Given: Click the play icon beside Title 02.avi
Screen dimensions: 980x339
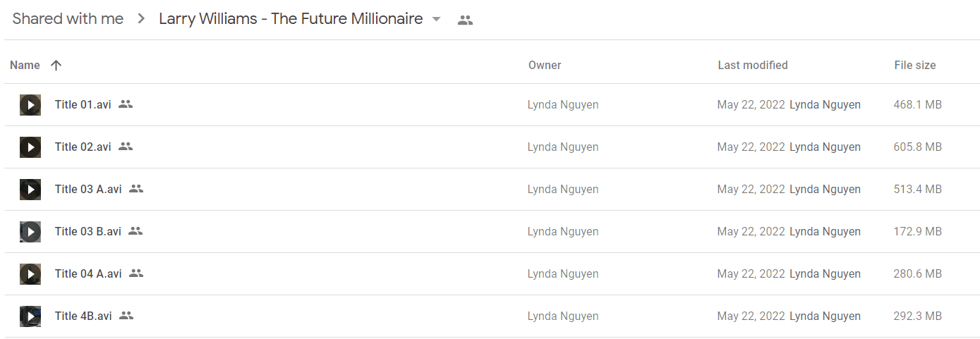Looking at the screenshot, I should (x=30, y=147).
